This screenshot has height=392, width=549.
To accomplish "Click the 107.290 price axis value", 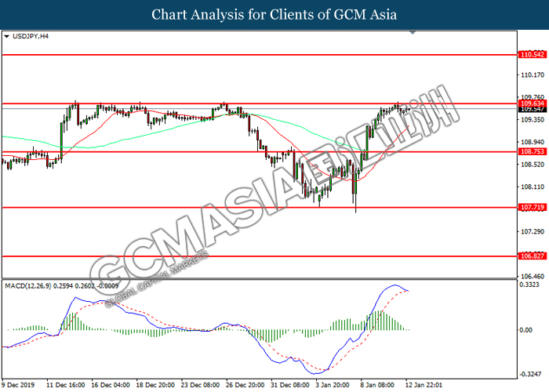I will (x=533, y=232).
